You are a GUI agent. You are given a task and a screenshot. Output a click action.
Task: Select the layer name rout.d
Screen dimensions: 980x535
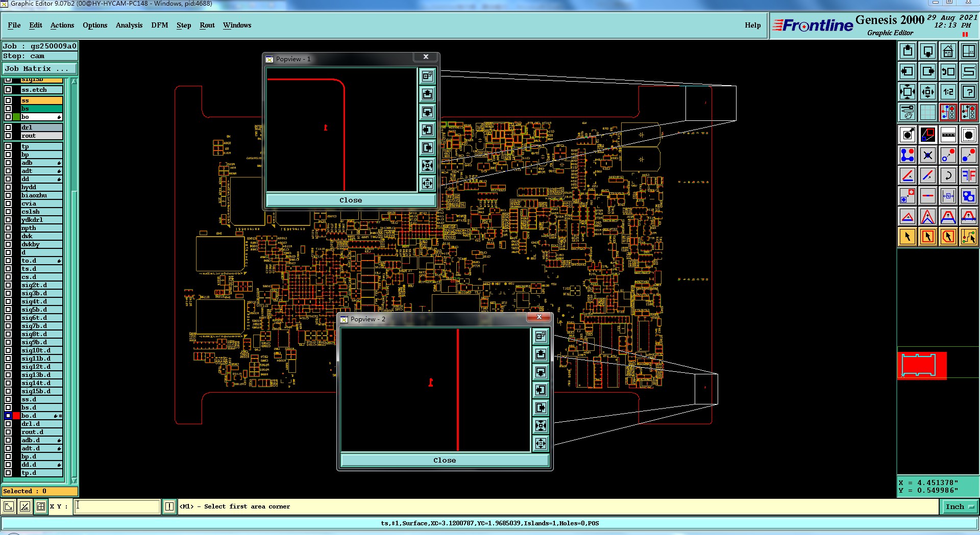pos(41,432)
